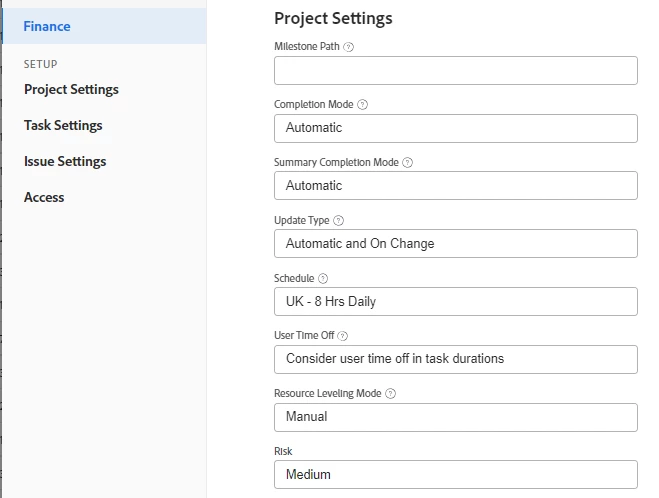Open Access in the setup sidebar
The width and height of the screenshot is (659, 498).
[x=44, y=197]
